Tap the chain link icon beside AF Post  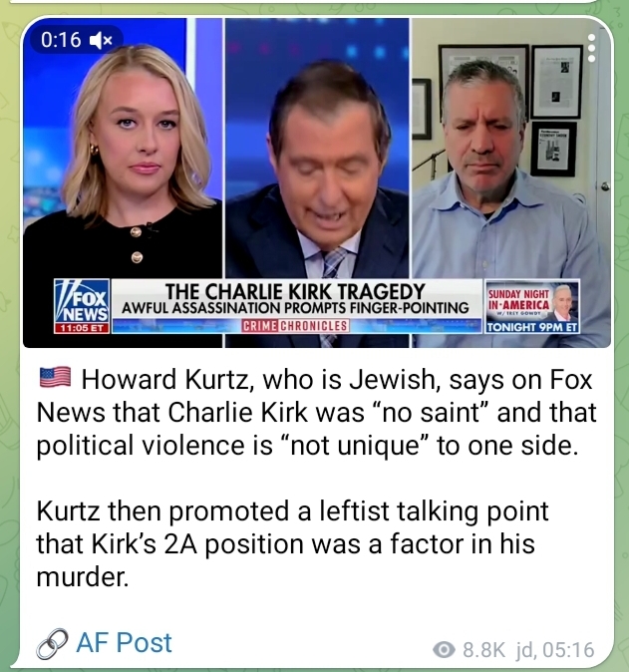[x=52, y=644]
